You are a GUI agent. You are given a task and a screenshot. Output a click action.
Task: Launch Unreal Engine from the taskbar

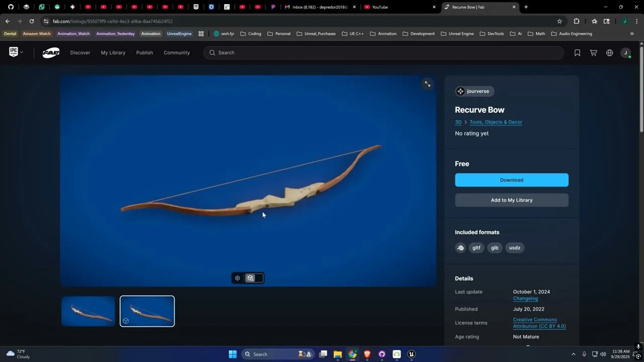tap(411, 354)
